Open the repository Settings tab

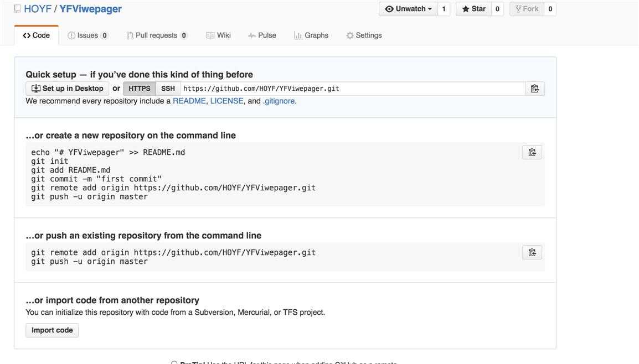click(364, 35)
